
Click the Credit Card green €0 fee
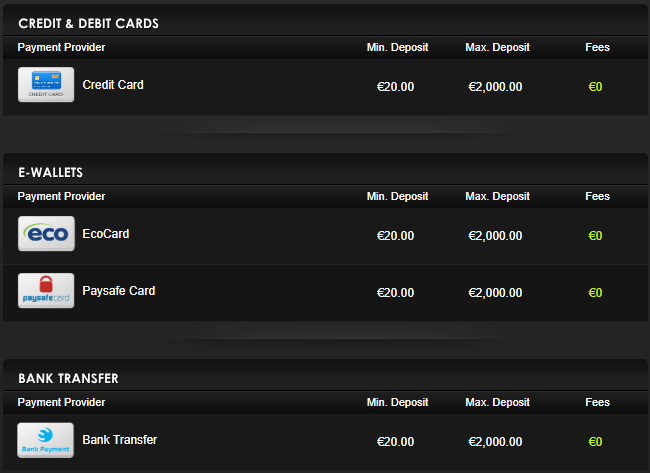pos(595,87)
